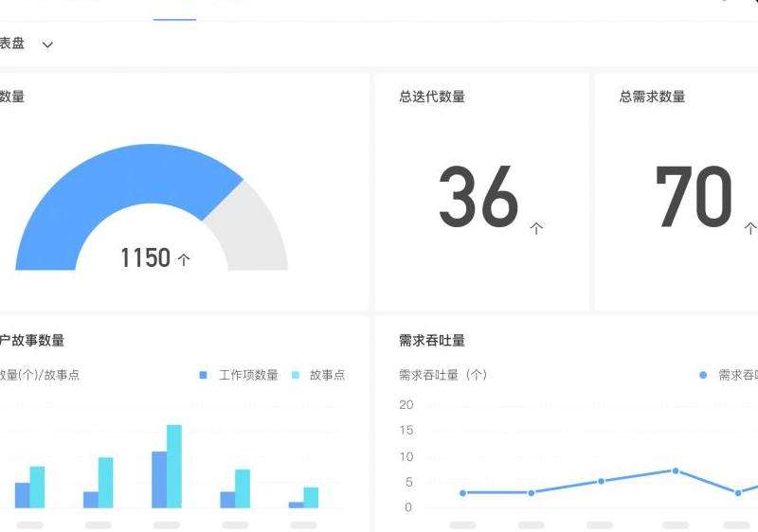Click the gauge value 1150

coord(145,257)
